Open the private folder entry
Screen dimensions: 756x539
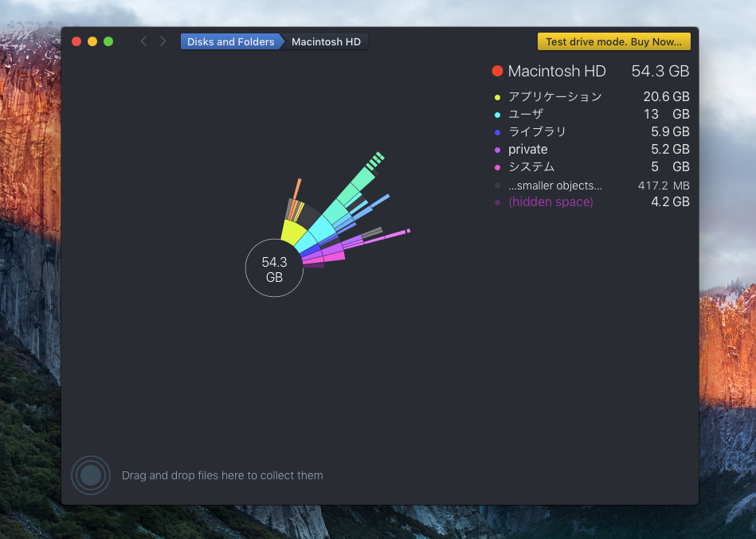pos(527,150)
